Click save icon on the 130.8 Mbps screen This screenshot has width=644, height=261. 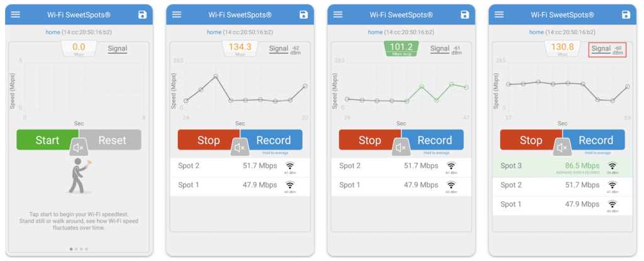[626, 14]
